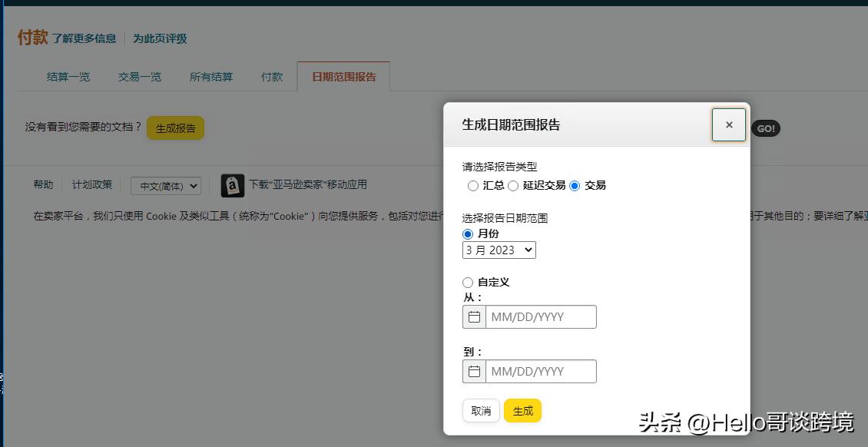The width and height of the screenshot is (868, 447).
Task: Select the 汇总 report type
Action: click(473, 185)
